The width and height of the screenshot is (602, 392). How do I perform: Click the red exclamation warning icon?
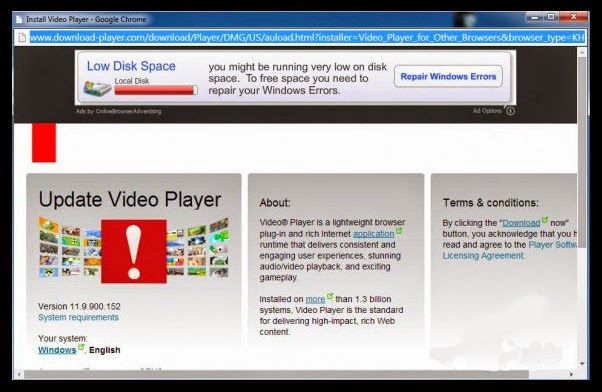[x=134, y=251]
